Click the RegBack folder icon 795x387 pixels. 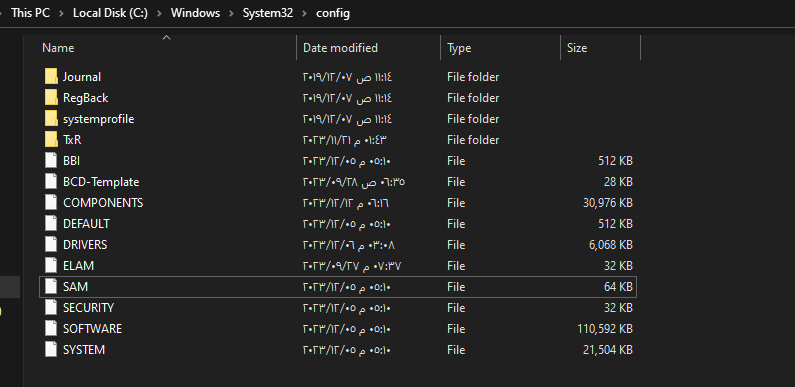click(51, 97)
